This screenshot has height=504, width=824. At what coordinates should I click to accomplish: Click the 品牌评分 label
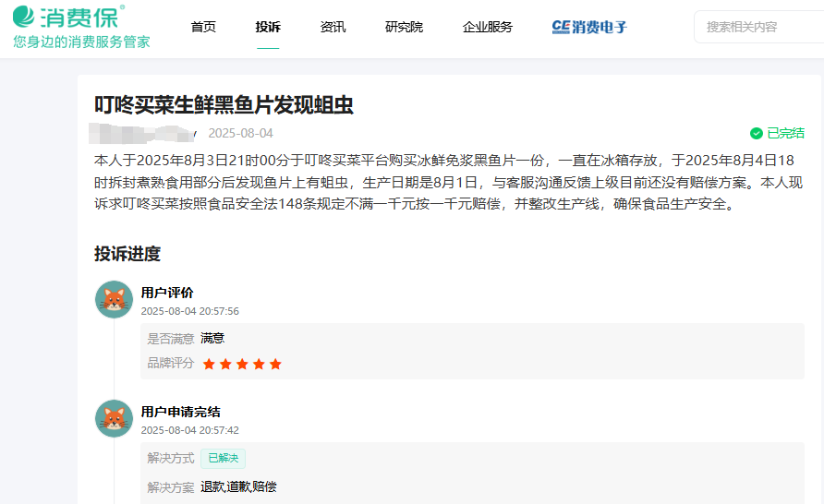pyautogui.click(x=171, y=364)
